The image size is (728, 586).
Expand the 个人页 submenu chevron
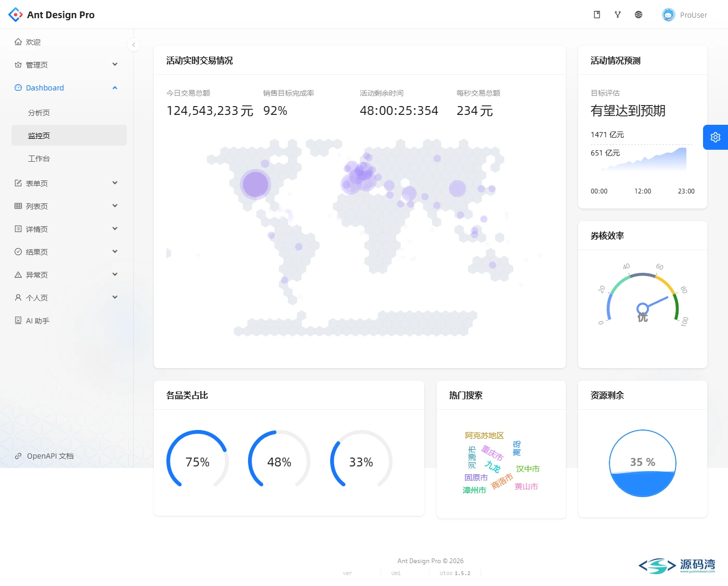coord(115,297)
